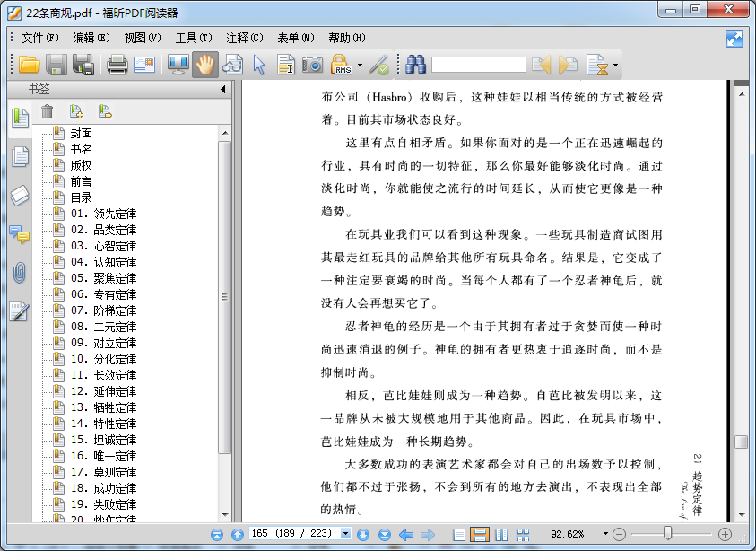Click the second bookmark-page icon in 书签 toolbar
Screen dimensions: 756x551
105,112
